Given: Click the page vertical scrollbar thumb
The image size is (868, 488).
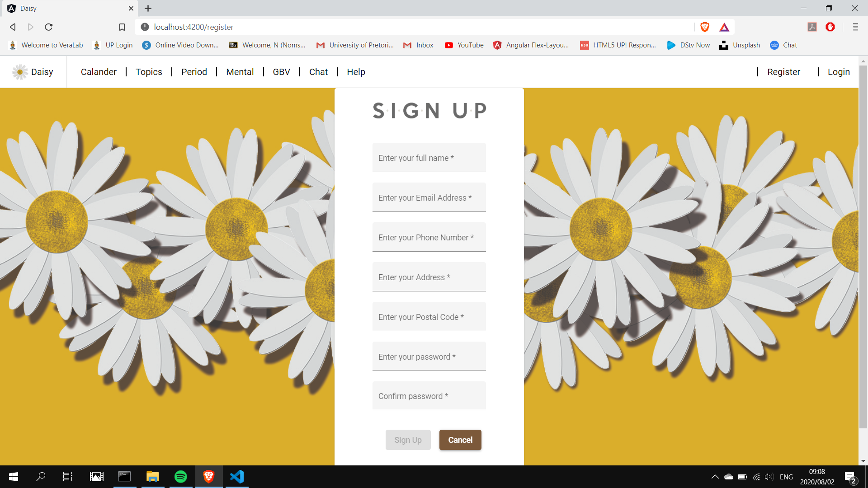Looking at the screenshot, I should tap(863, 246).
